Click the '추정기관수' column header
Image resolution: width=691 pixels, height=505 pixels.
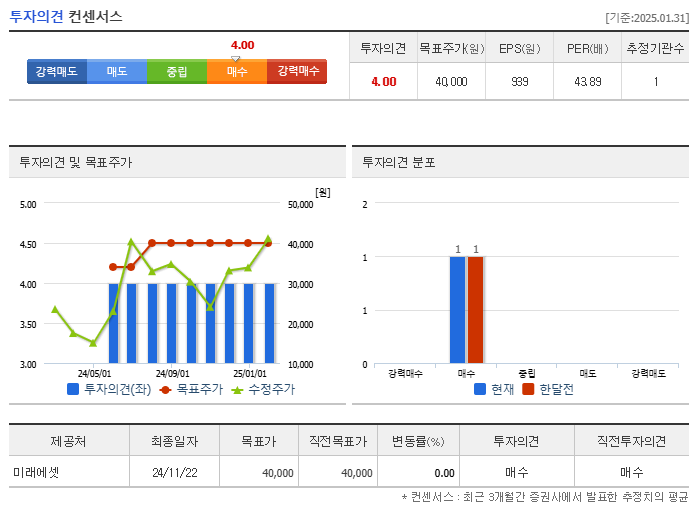click(x=655, y=48)
